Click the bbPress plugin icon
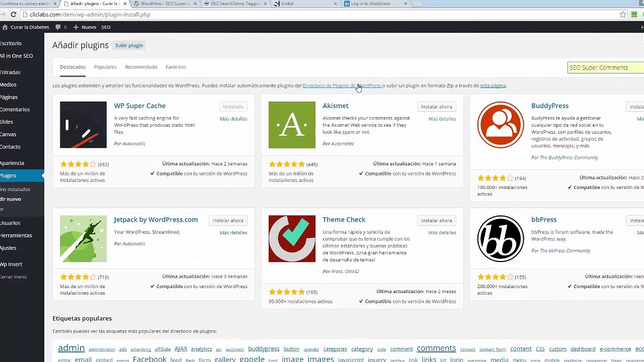 point(501,239)
